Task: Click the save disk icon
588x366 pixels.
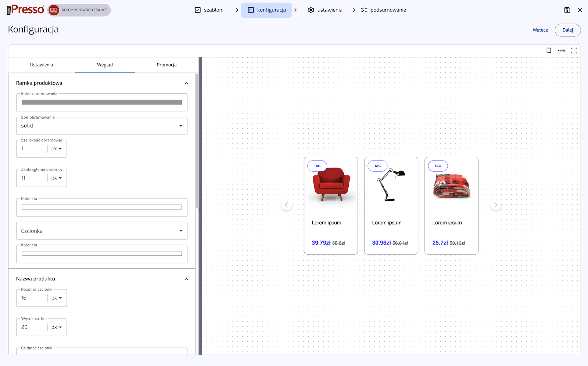Action: click(567, 10)
